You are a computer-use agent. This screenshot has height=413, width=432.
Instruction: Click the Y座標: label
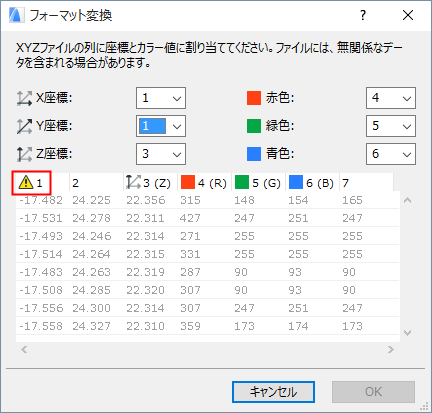tap(54, 126)
